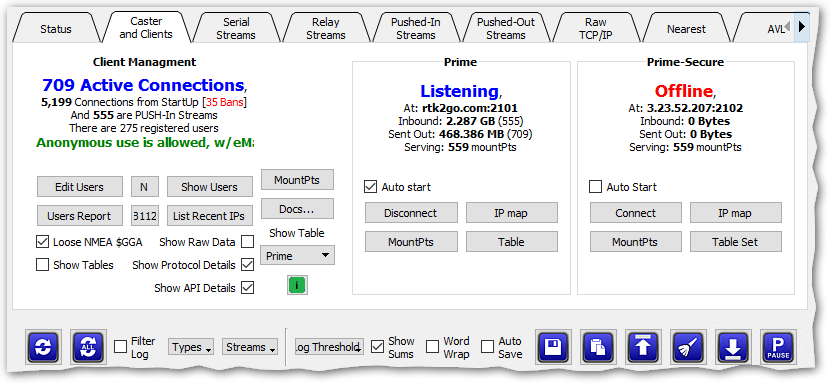
Task: Click the Edit Users button
Action: (79, 187)
